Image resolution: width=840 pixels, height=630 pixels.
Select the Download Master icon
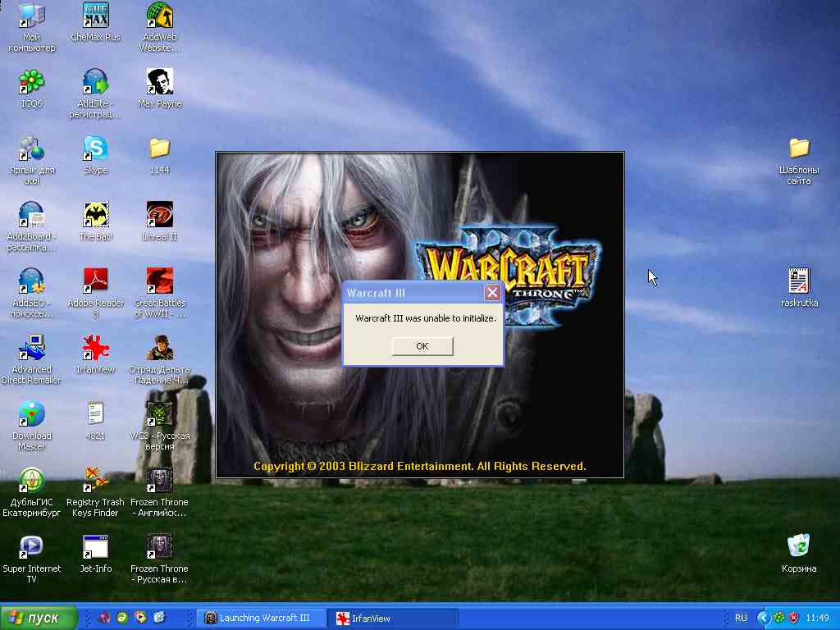[x=31, y=426]
